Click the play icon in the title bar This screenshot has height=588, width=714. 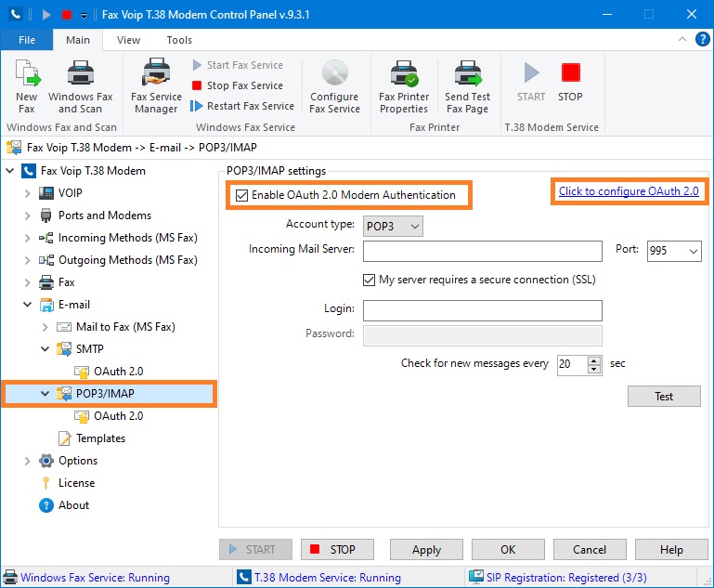pos(46,15)
